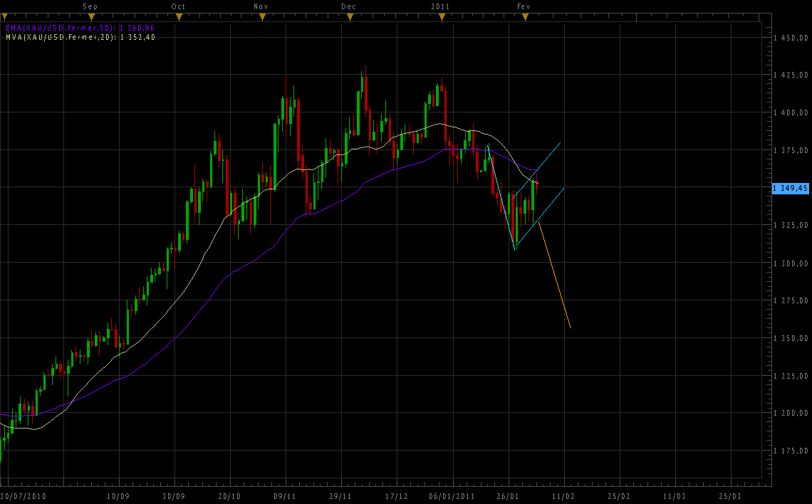The width and height of the screenshot is (812, 504).
Task: Click the 30/07/2010 date axis label
Action: pos(24,496)
